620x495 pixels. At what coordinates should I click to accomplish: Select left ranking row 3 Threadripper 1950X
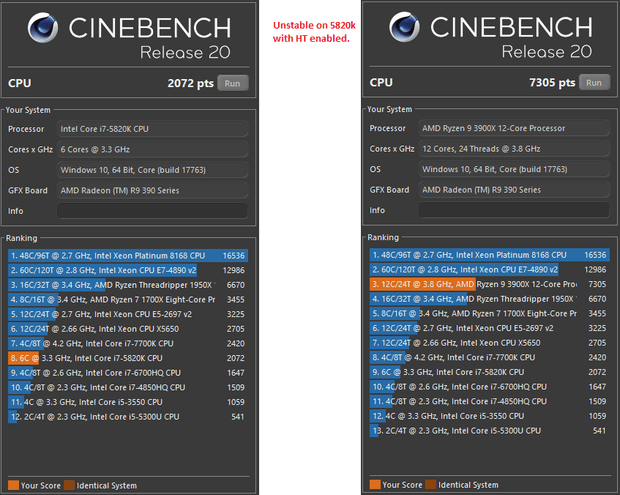[x=128, y=285]
